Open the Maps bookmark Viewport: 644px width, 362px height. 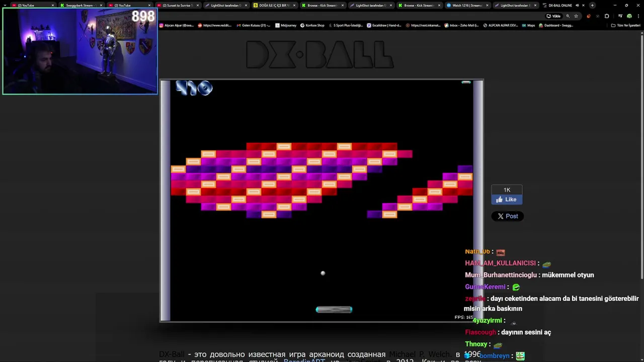pos(528,25)
